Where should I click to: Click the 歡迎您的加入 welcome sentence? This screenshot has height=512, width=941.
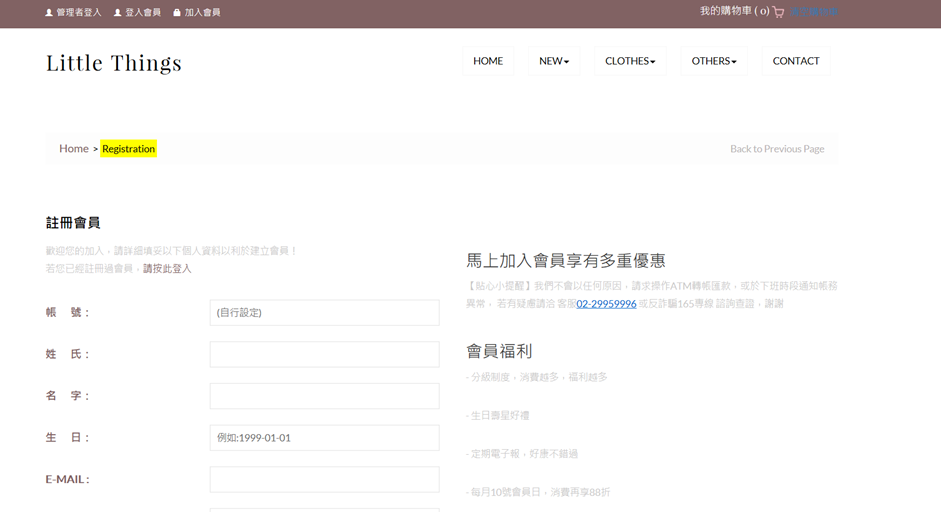[172, 250]
